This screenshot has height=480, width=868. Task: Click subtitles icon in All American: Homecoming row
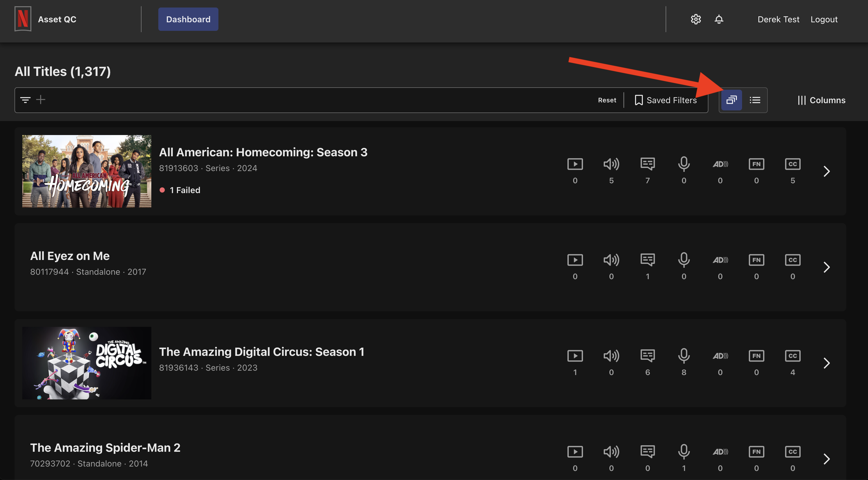[x=647, y=164]
